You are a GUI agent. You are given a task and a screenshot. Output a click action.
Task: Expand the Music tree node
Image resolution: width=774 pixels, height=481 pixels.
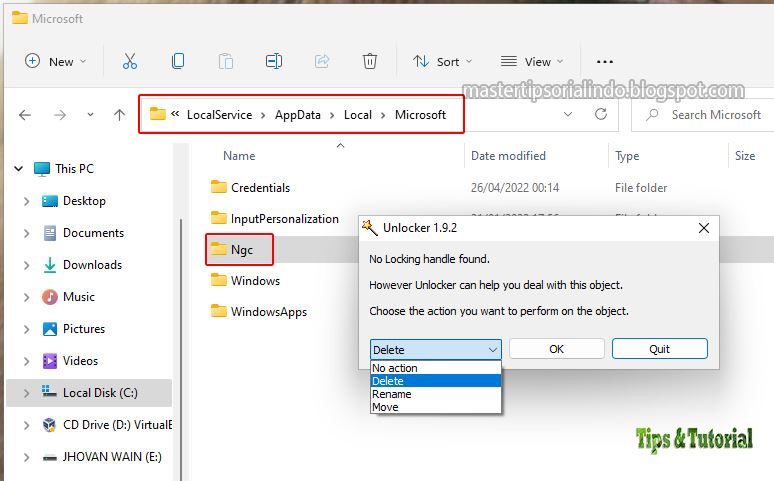coord(27,297)
